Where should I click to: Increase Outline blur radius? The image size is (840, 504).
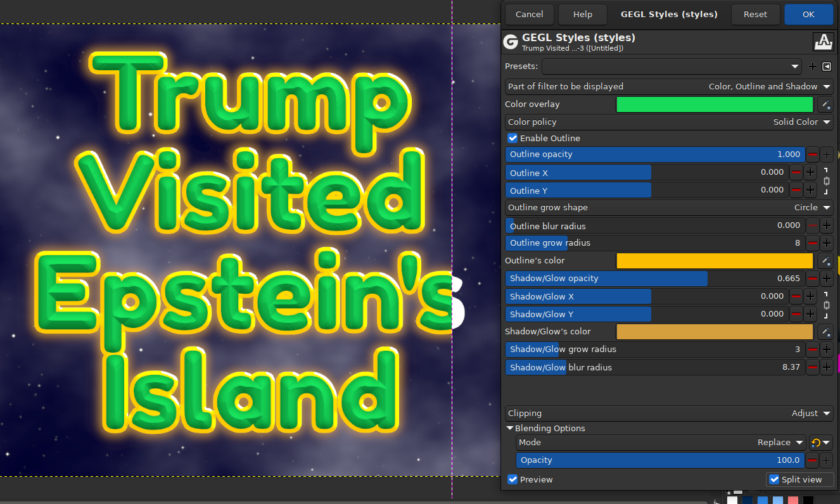pos(827,225)
